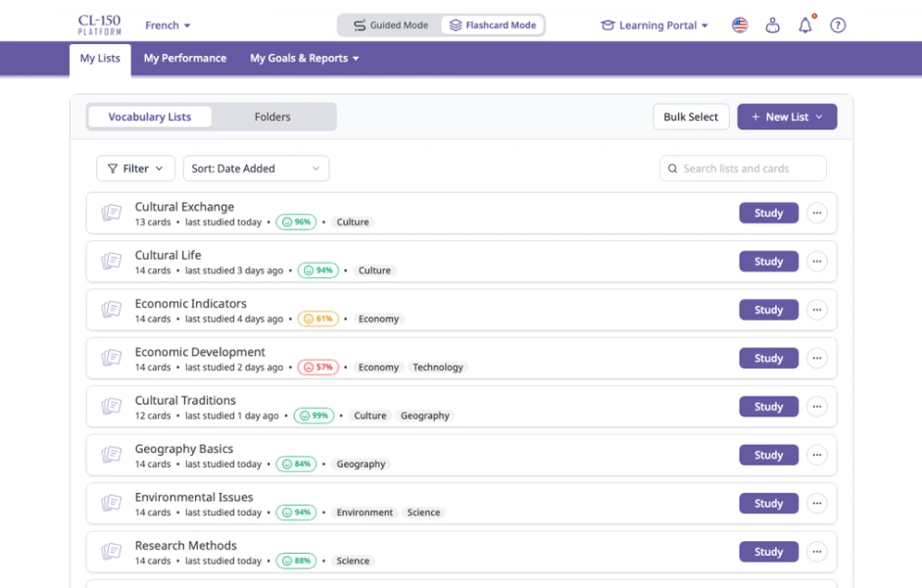Click the search lists and cards field
The image size is (922, 588).
[x=745, y=169]
